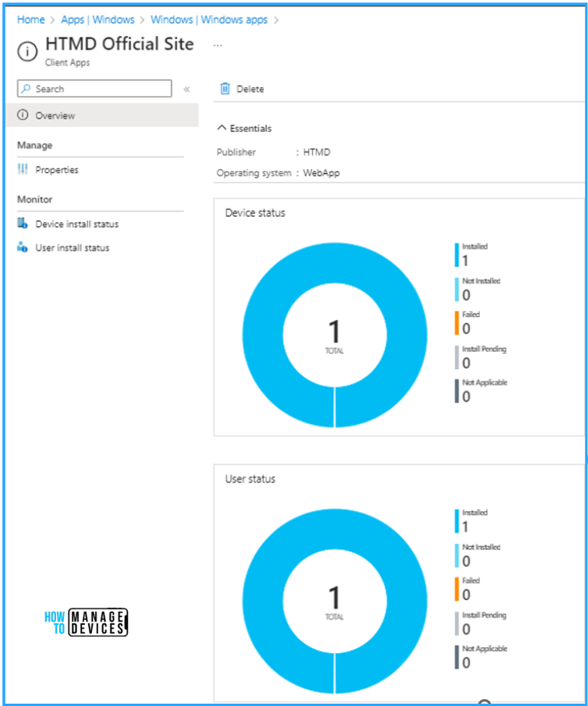
Task: Click the info icon beside HTMD Official Site
Action: (x=27, y=51)
